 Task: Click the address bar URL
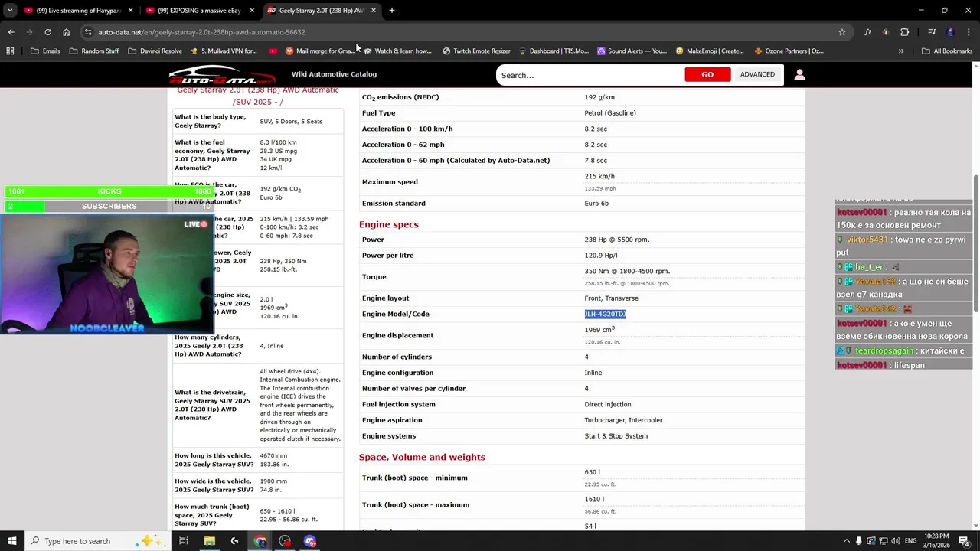[201, 32]
